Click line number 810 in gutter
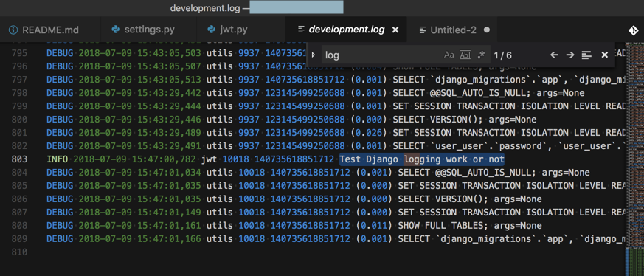Viewport: 644px width, 276px height. tap(19, 252)
